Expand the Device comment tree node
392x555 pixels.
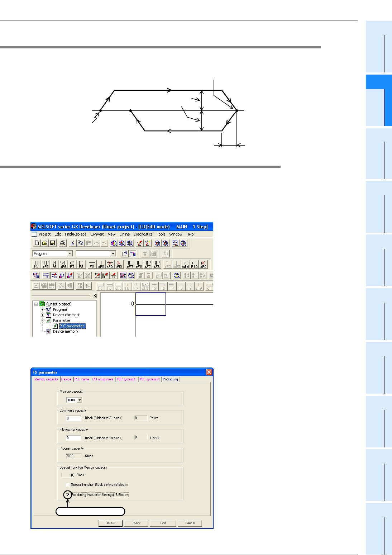42,315
